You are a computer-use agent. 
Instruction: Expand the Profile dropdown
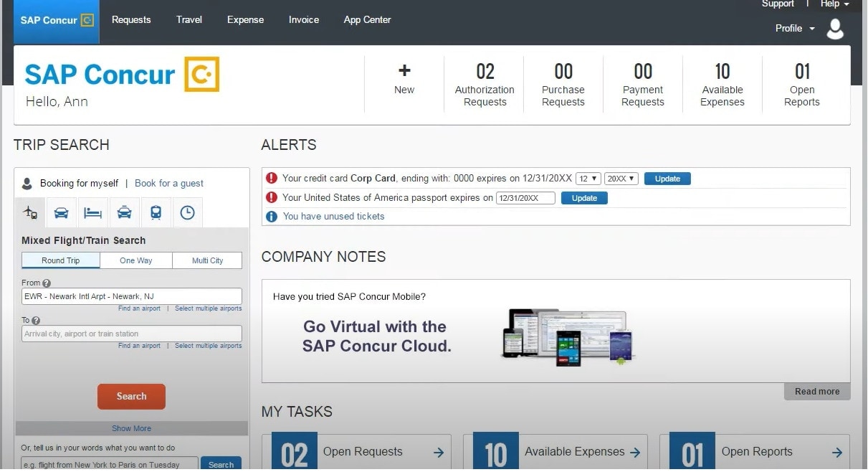point(795,29)
